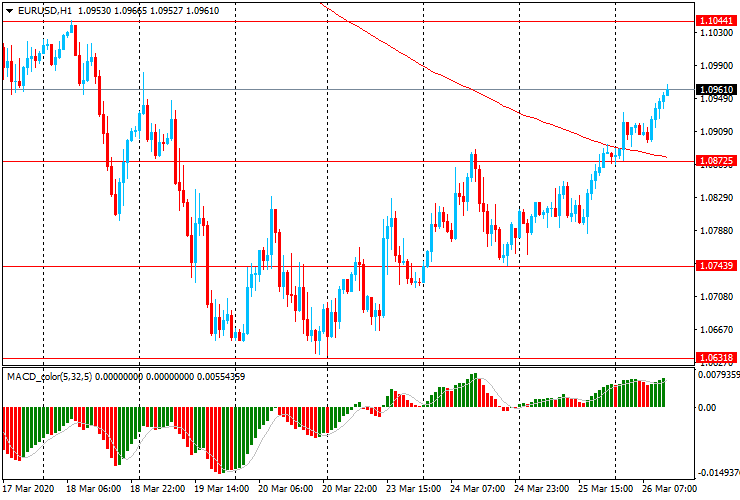Click the 20 Mar 06:00 time label
This screenshot has height=500, width=740.
pyautogui.click(x=286, y=489)
